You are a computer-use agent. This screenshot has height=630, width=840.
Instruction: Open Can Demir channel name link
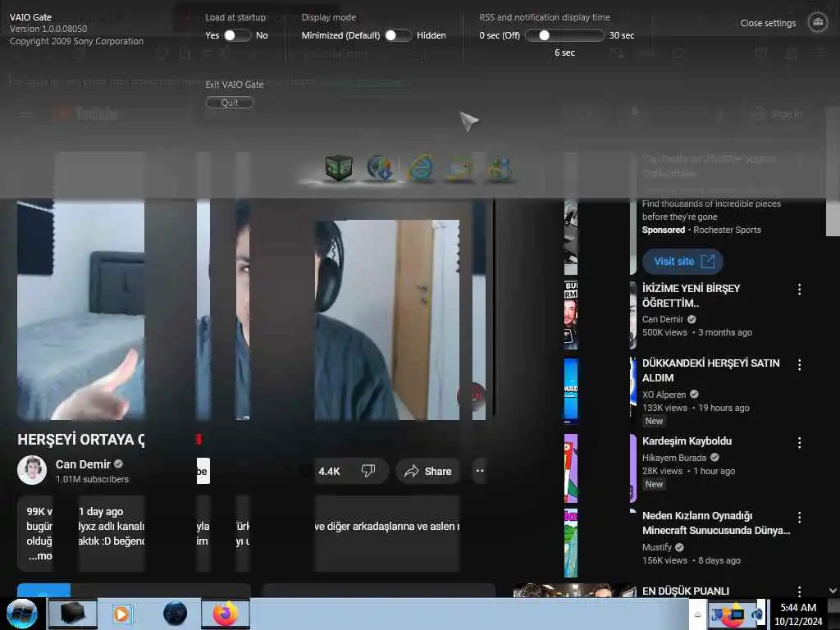(83, 464)
